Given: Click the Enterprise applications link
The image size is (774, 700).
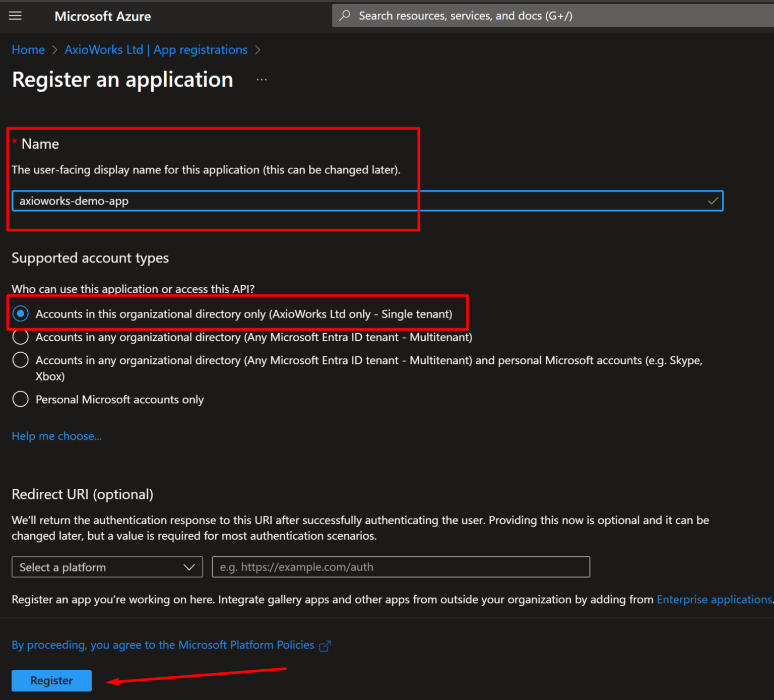Looking at the screenshot, I should pyautogui.click(x=714, y=599).
